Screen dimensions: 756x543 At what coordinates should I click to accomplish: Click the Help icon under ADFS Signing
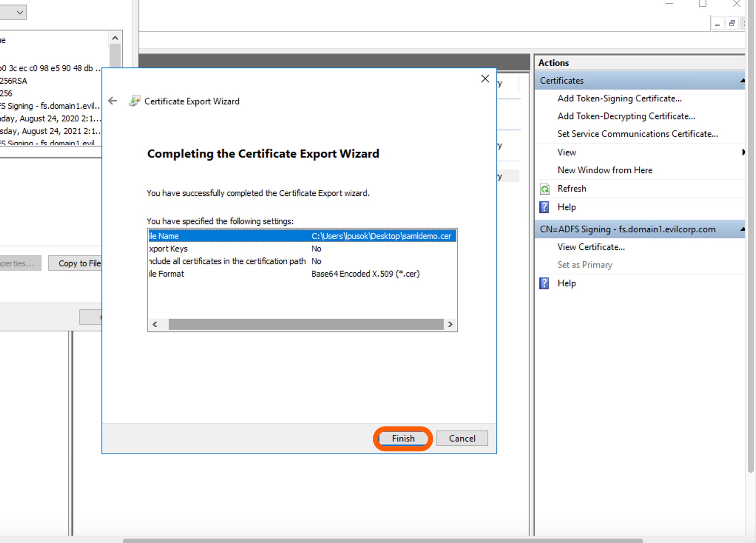(x=544, y=283)
